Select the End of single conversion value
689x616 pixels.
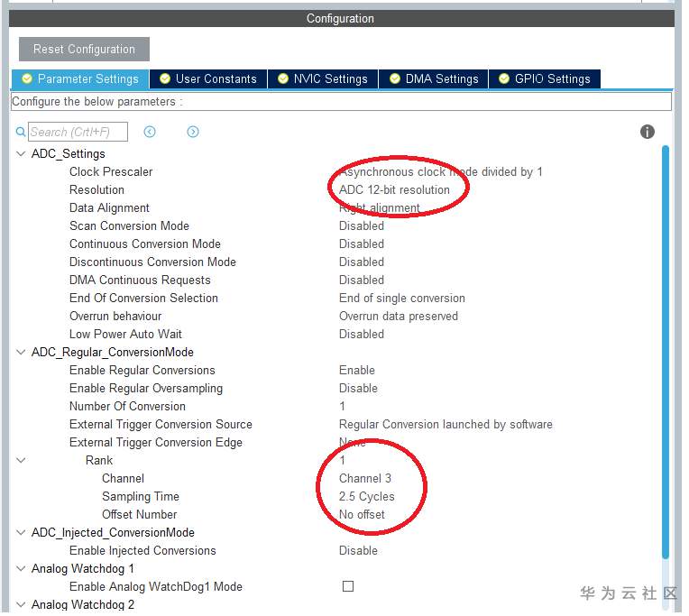pos(402,298)
